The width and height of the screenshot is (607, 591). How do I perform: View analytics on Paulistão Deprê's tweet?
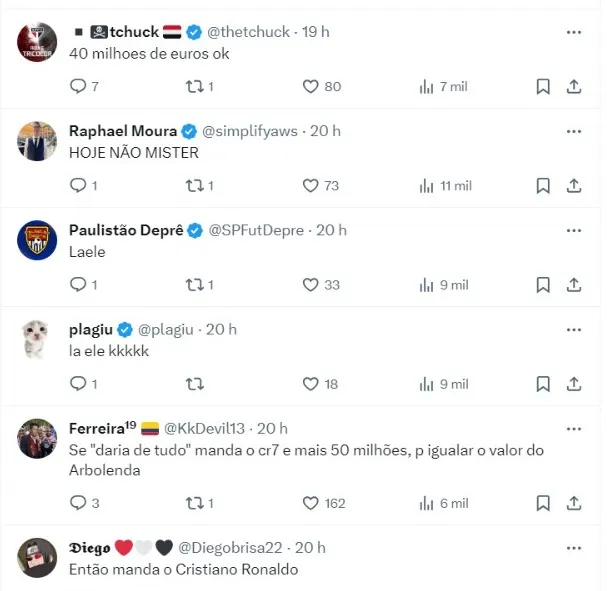pos(427,285)
